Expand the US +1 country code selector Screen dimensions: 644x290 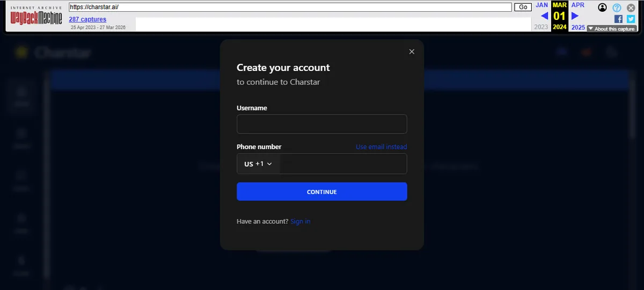(x=258, y=164)
